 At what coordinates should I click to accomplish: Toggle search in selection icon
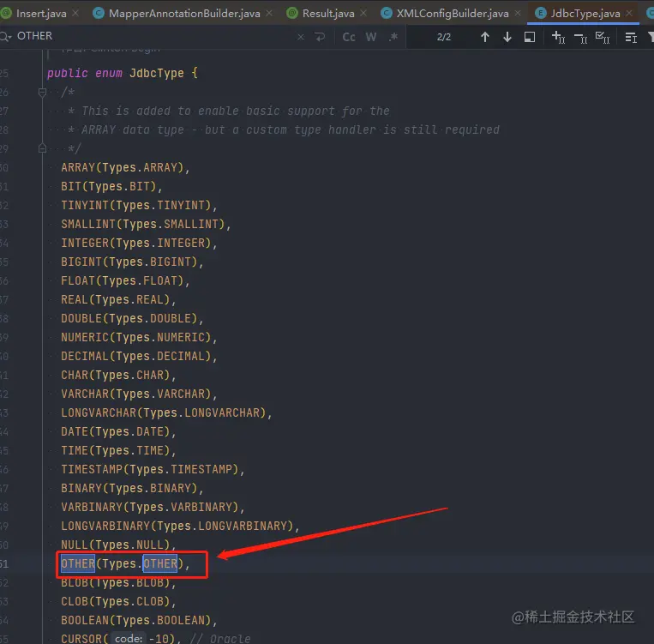point(530,37)
